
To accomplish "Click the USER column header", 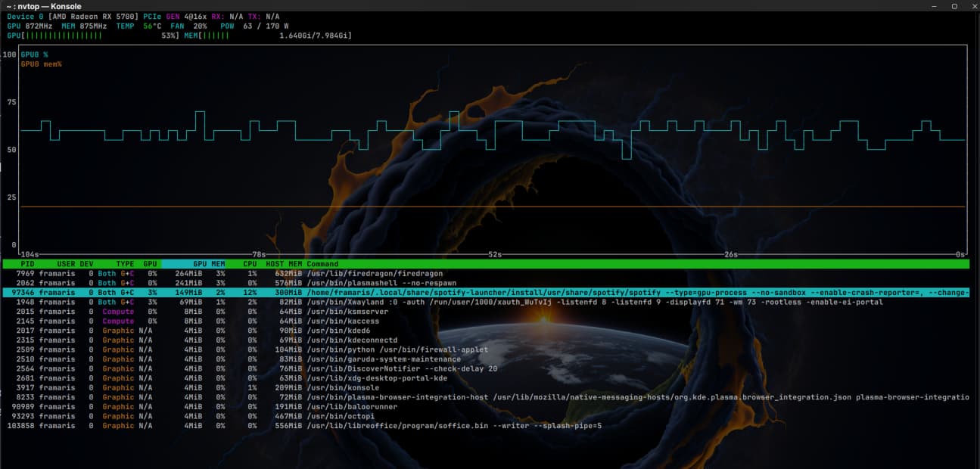I will pos(66,264).
